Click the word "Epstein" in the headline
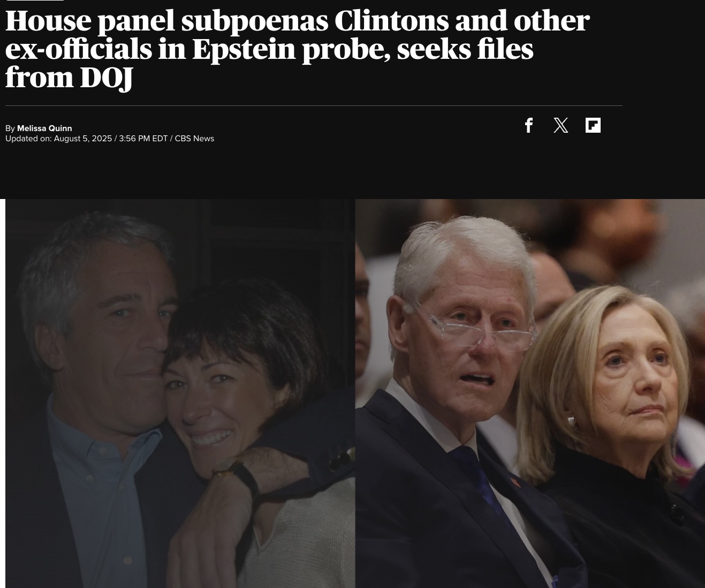The width and height of the screenshot is (705, 588). 243,49
